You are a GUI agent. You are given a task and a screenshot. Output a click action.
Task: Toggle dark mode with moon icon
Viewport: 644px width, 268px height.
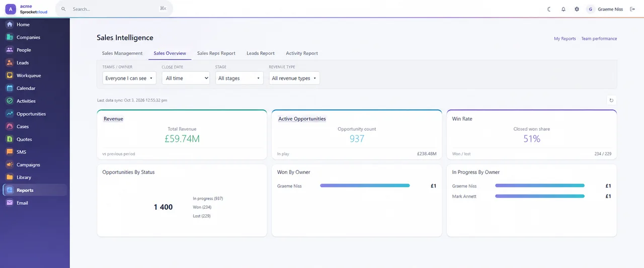click(549, 9)
